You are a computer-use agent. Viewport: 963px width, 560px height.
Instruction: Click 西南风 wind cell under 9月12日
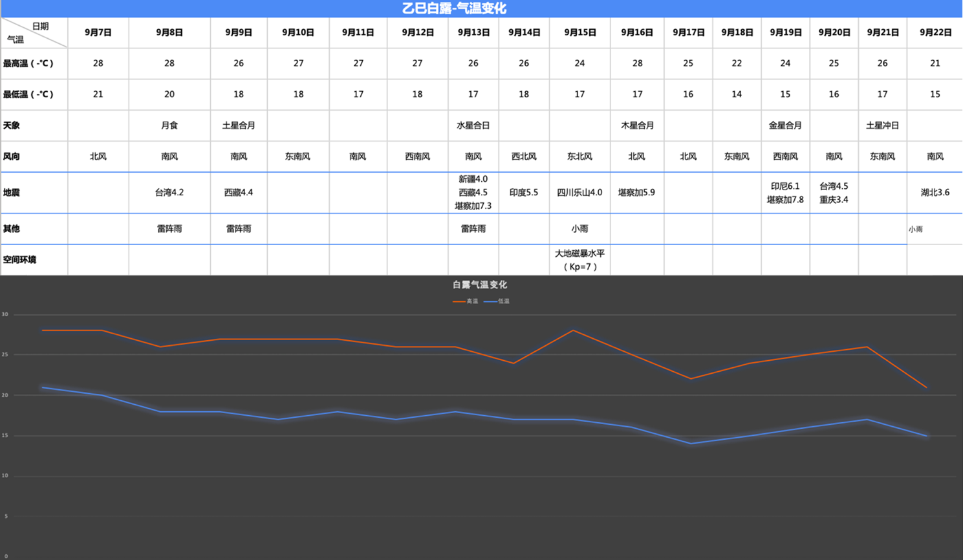418,156
